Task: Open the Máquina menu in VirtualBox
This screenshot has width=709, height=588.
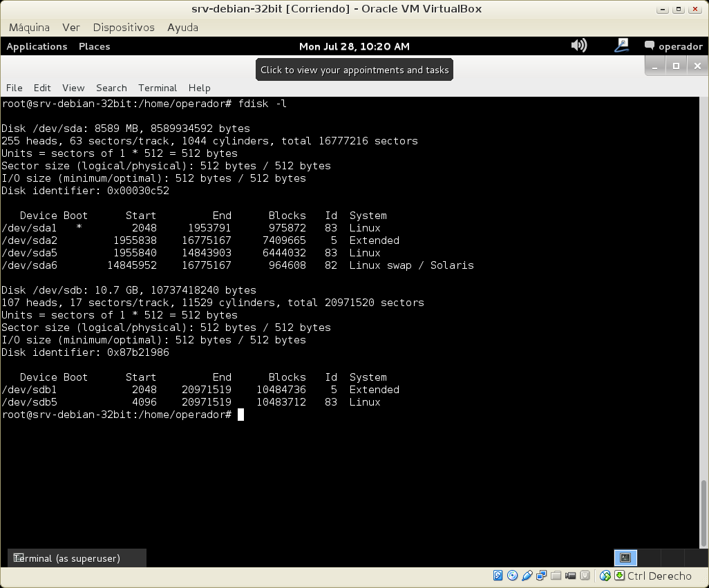Action: [x=29, y=28]
